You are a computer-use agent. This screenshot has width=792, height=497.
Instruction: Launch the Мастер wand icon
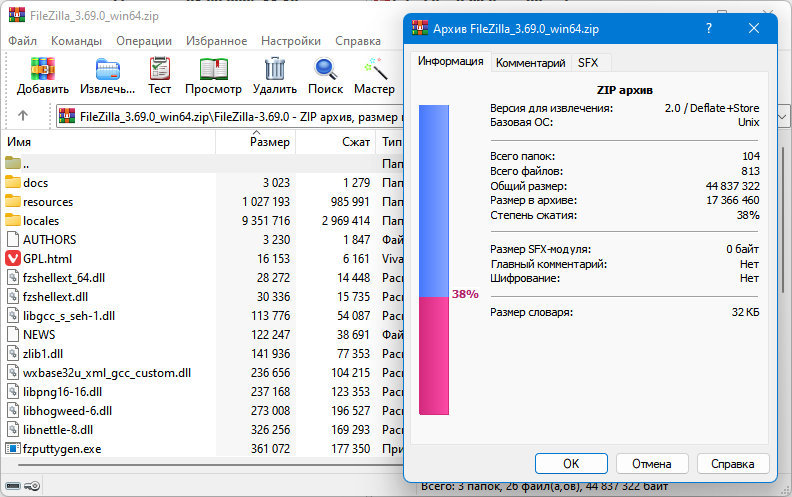pyautogui.click(x=375, y=69)
